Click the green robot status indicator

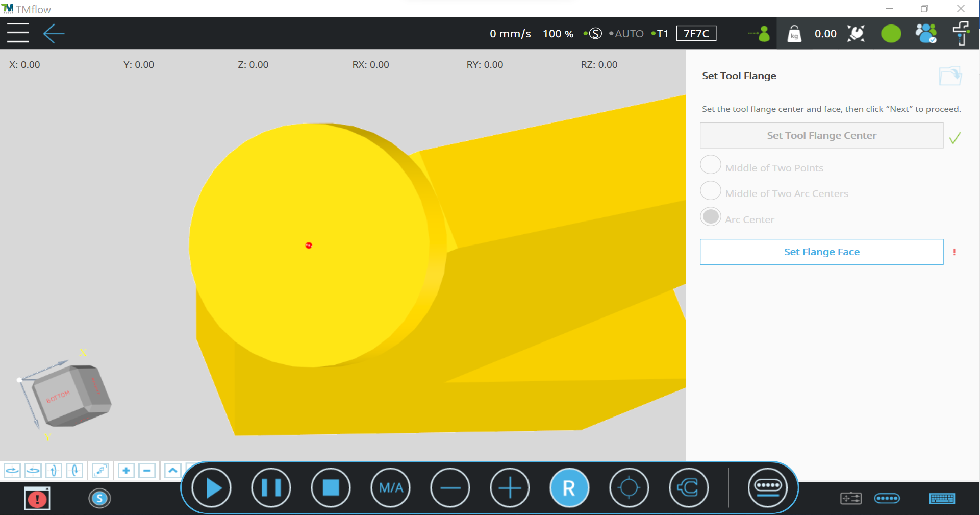pyautogui.click(x=891, y=34)
